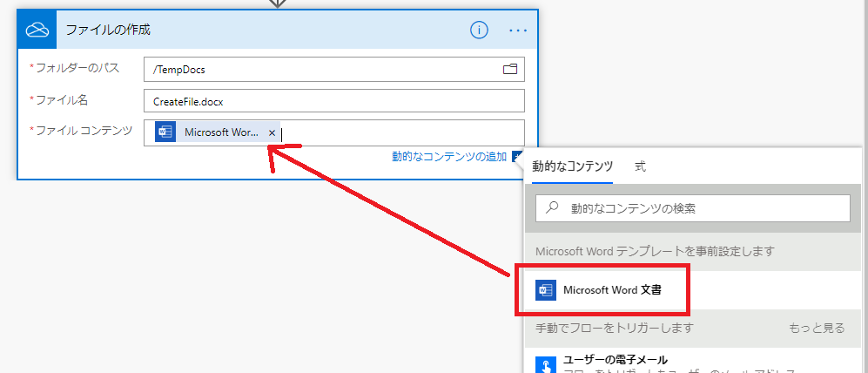The image size is (868, 373).
Task: Focus the 動的なコンテンツの検索 search box
Action: click(x=692, y=208)
